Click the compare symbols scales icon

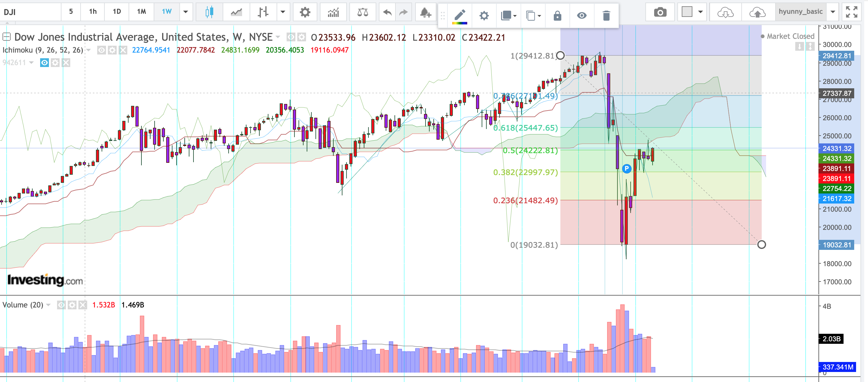[x=363, y=13]
